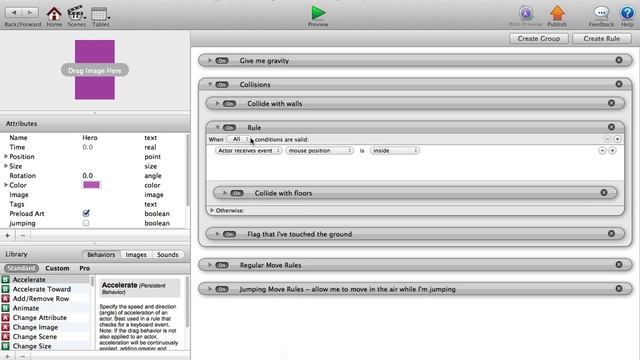Remove the Regular Move Rules group
Image resolution: width=640 pixels, height=360 pixels.
(619, 264)
